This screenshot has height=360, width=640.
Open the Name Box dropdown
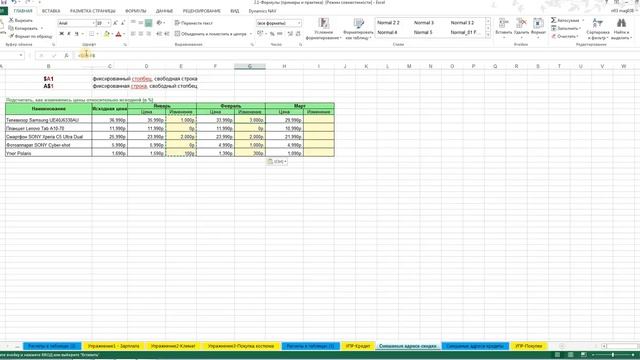21,55
